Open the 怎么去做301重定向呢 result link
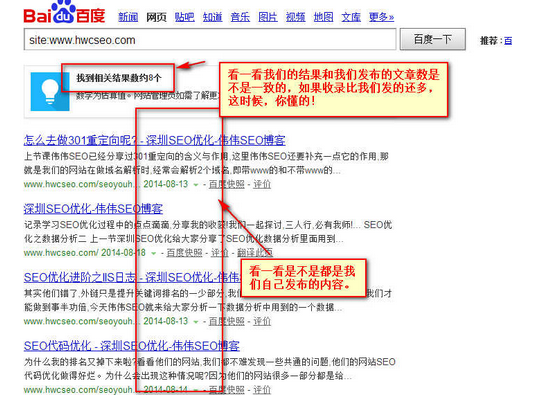This screenshot has width=560, height=395. click(x=155, y=140)
